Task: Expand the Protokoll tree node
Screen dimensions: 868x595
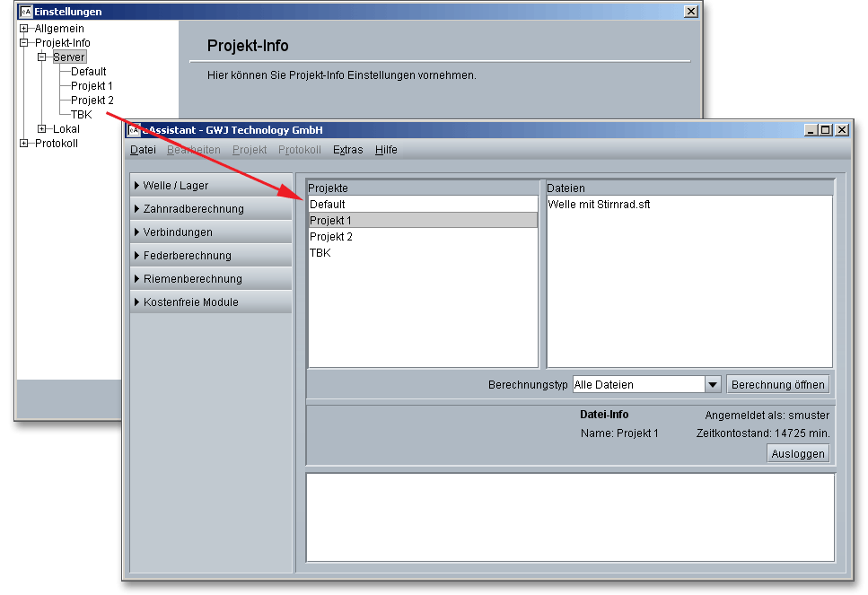Action: tap(24, 144)
